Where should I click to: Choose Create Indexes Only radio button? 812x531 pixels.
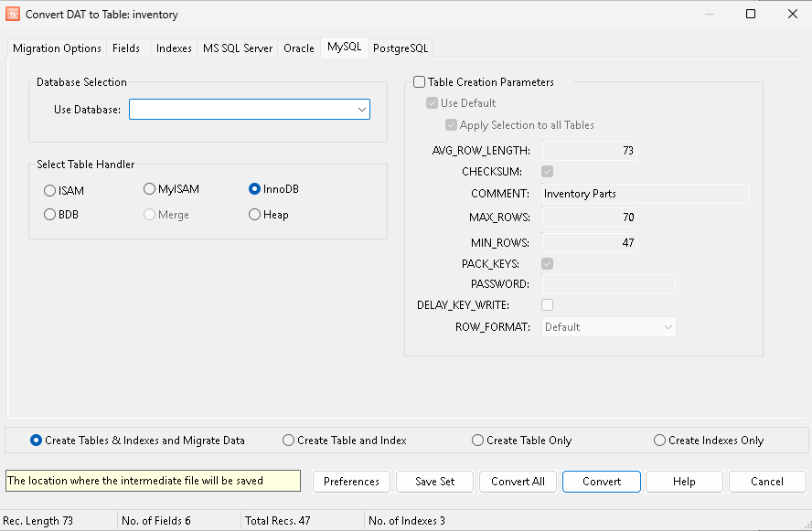660,441
